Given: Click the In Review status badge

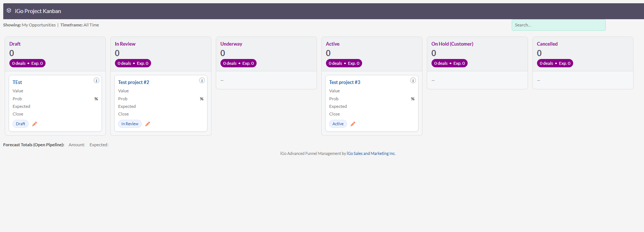Looking at the screenshot, I should 130,124.
